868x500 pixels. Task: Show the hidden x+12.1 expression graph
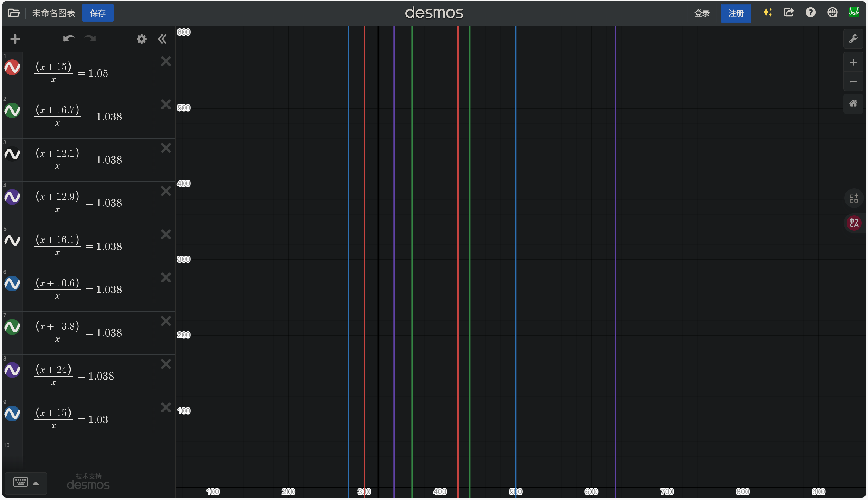12,154
